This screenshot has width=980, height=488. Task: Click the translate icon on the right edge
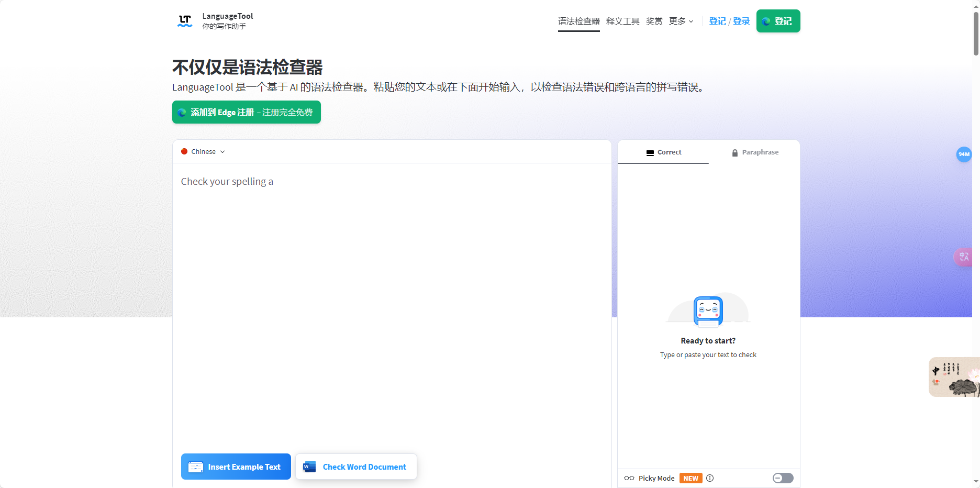tap(965, 257)
